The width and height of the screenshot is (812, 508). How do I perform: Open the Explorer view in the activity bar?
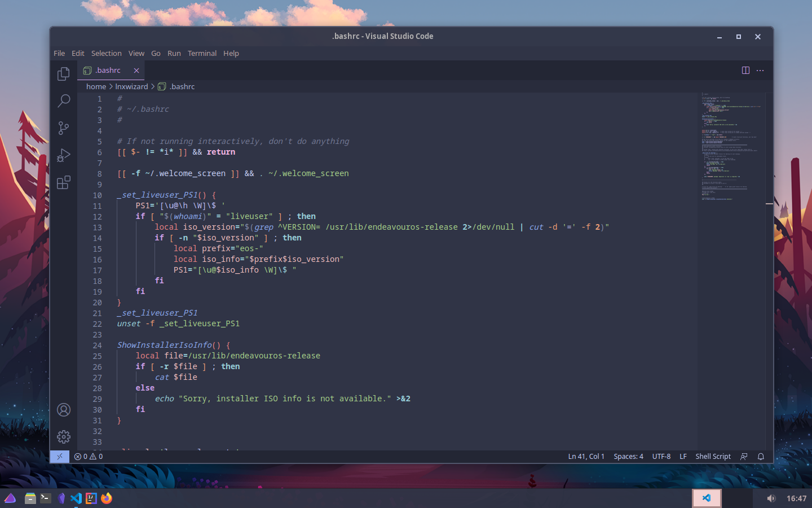(64, 74)
